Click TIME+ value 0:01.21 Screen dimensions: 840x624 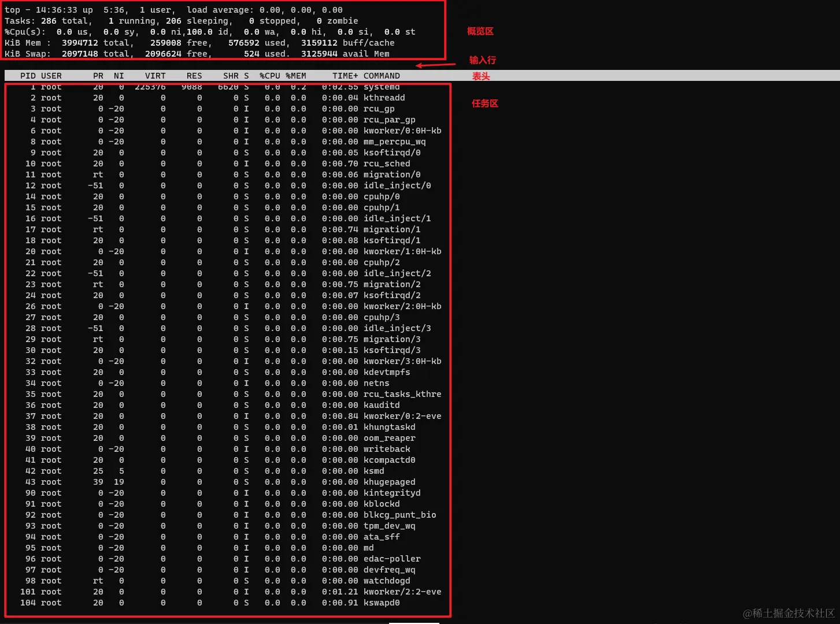340,592
